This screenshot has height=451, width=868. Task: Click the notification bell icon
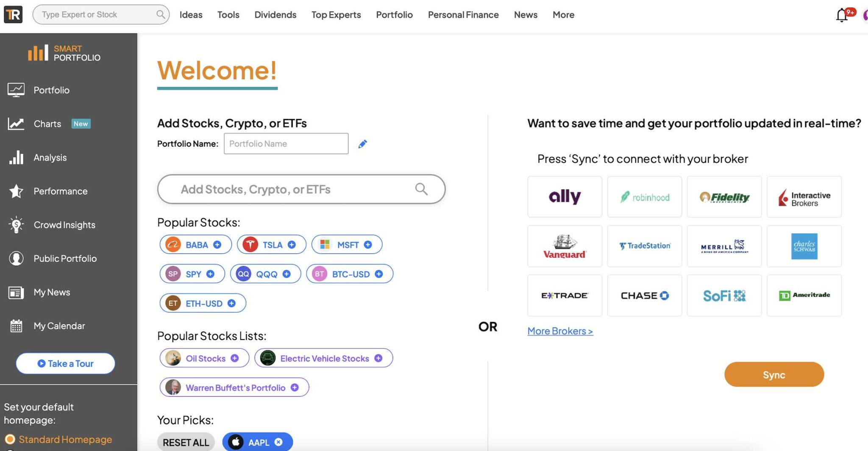pyautogui.click(x=842, y=15)
